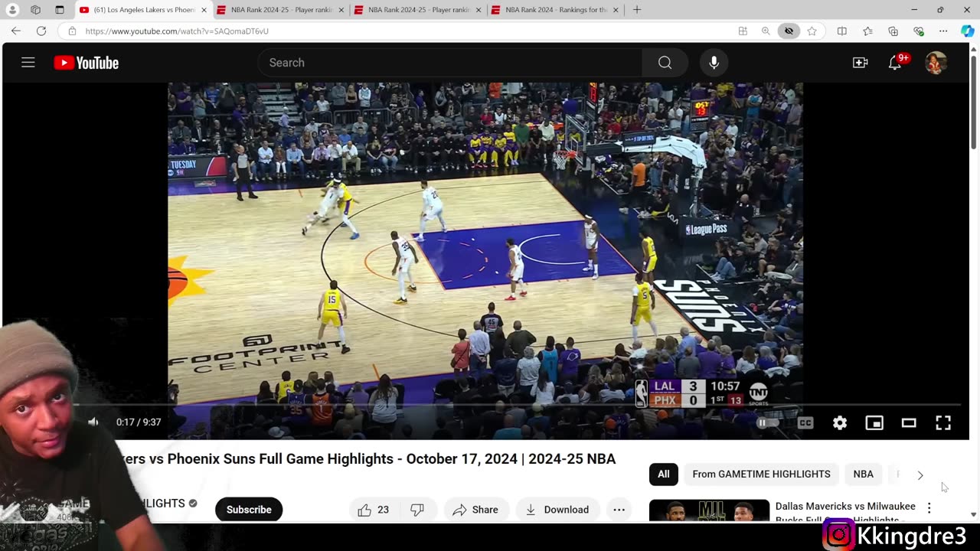The image size is (980, 551).
Task: Open the browser apps grid icon
Action: tap(743, 31)
